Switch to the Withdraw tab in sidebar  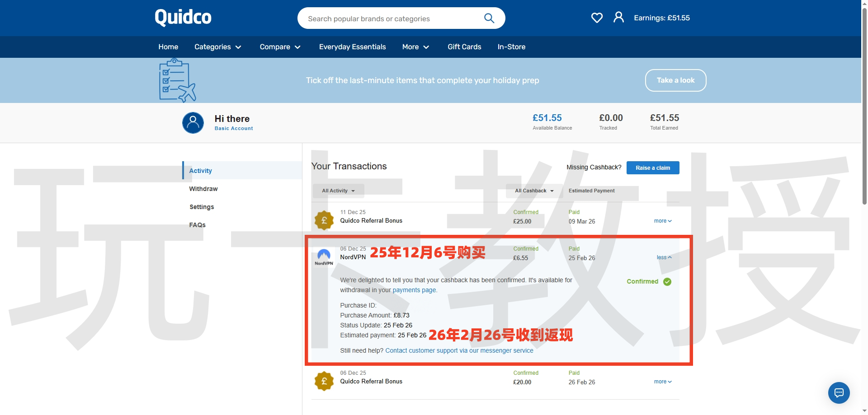click(x=203, y=189)
